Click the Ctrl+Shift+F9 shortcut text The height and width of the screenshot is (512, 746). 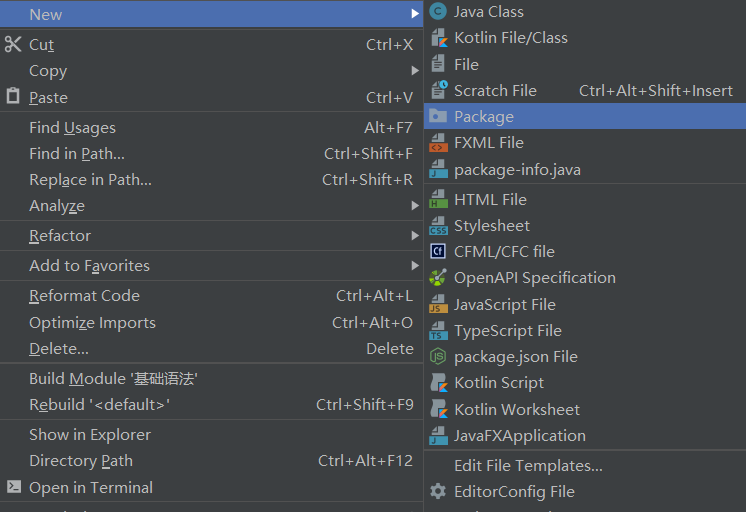364,405
